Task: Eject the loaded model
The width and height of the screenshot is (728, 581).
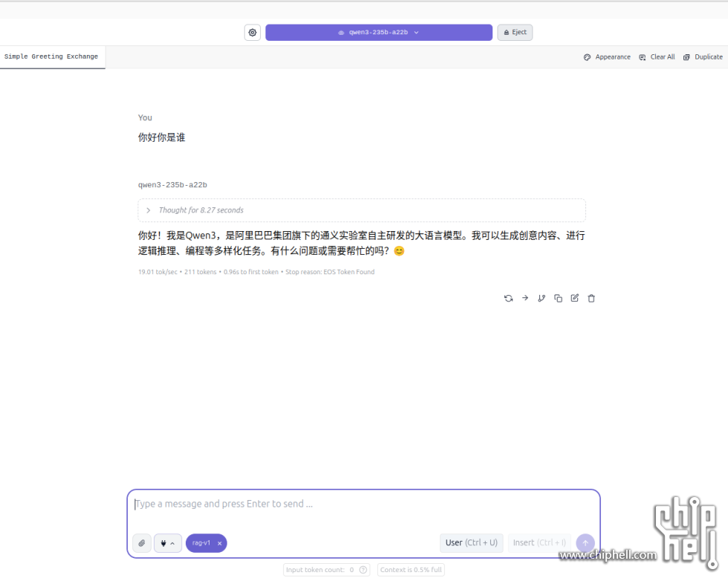Action: coord(515,33)
